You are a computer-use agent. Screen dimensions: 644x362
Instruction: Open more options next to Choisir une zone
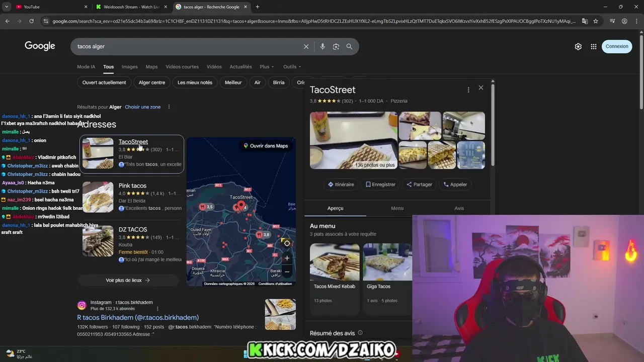[x=169, y=107]
